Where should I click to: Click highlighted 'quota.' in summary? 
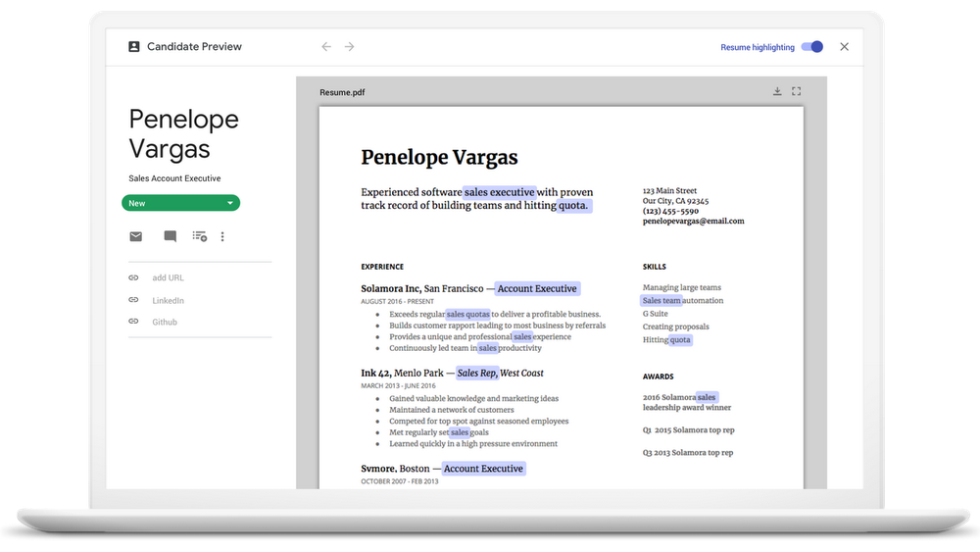(x=573, y=205)
